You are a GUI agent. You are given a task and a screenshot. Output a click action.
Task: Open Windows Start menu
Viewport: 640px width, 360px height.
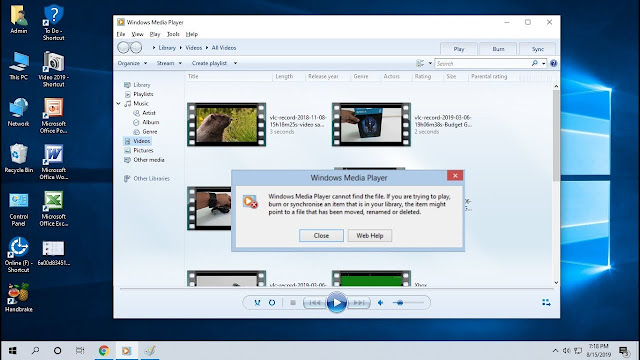(x=13, y=350)
